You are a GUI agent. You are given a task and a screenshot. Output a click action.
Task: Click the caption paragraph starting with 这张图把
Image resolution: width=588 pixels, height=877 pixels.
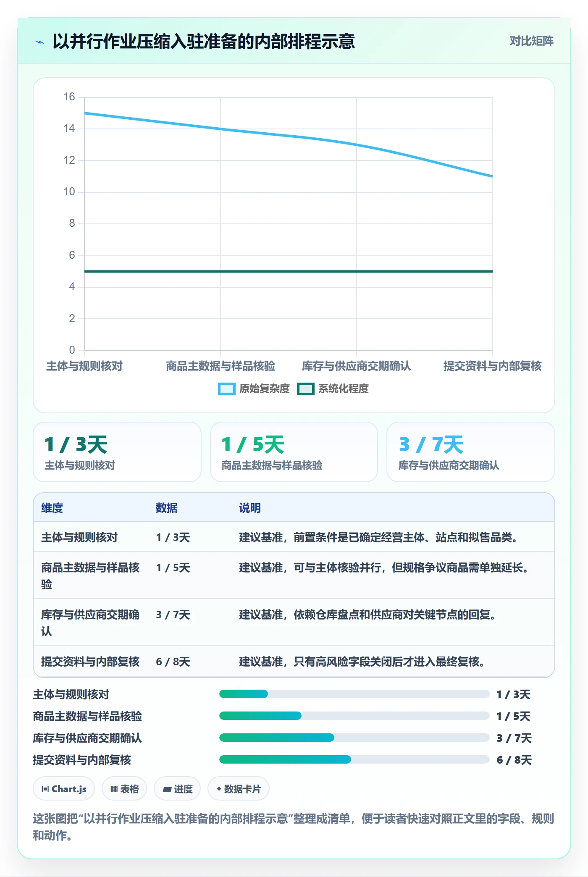click(x=294, y=827)
